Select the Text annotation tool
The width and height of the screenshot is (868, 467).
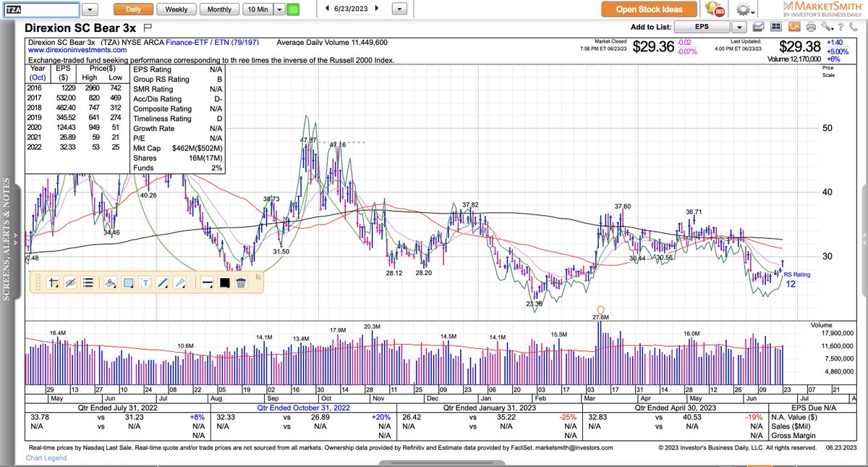click(x=144, y=282)
